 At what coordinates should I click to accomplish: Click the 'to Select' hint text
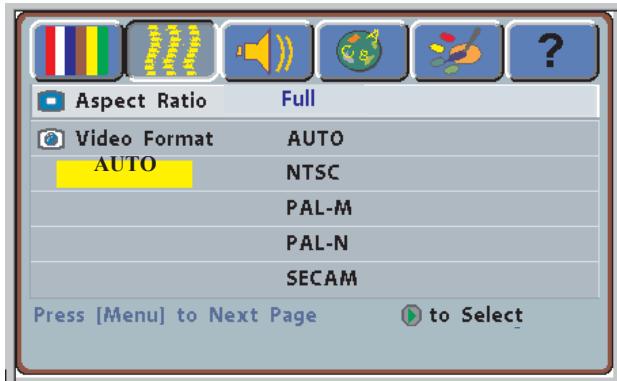point(476,315)
